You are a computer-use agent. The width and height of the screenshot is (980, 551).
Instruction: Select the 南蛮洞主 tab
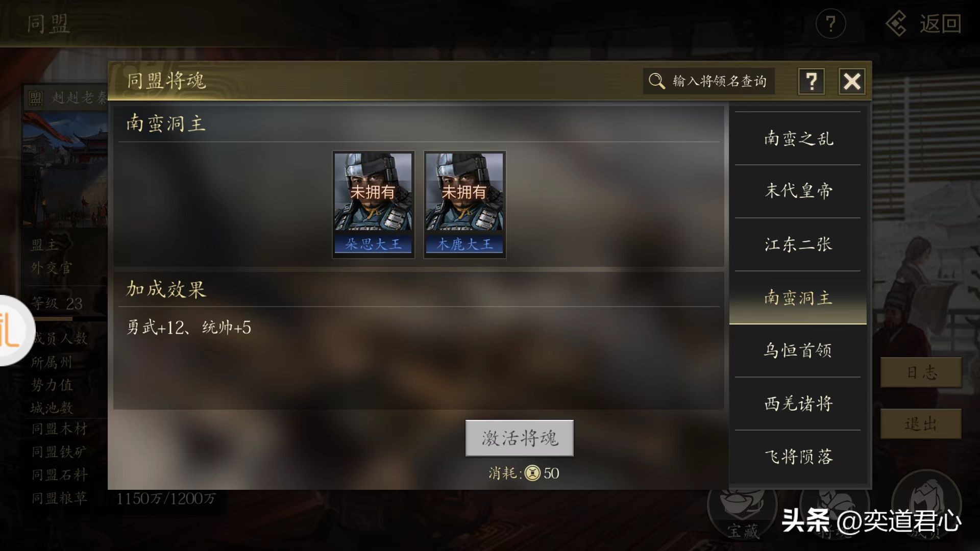pyautogui.click(x=798, y=297)
